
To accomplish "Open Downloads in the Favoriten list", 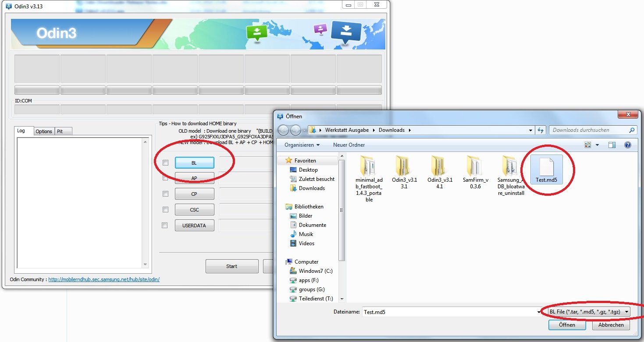I will click(x=312, y=188).
